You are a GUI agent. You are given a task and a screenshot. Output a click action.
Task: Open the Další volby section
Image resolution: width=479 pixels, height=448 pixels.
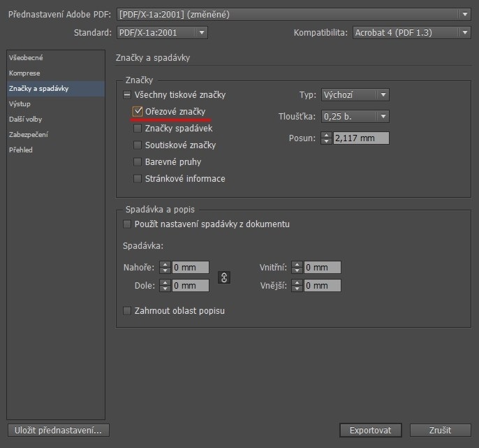[x=56, y=120]
